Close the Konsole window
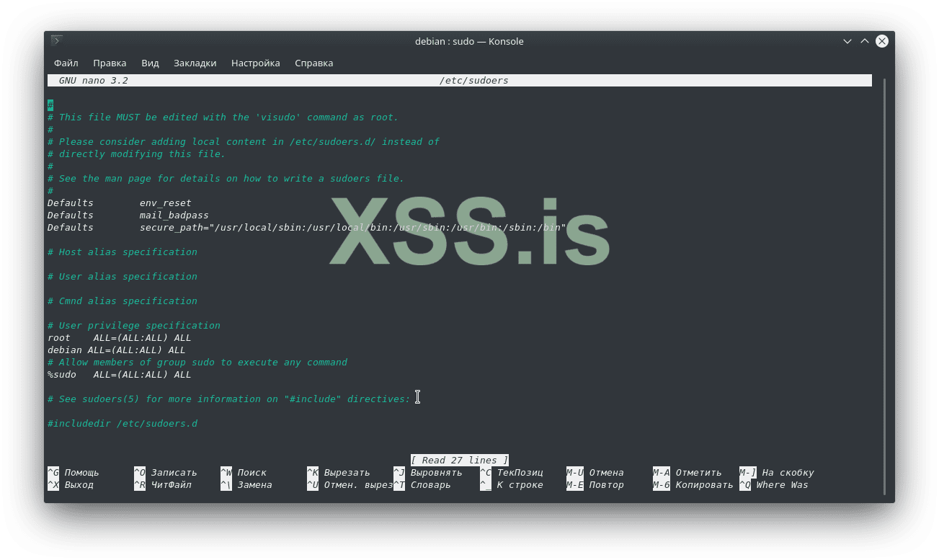The width and height of the screenshot is (939, 560). coord(881,42)
